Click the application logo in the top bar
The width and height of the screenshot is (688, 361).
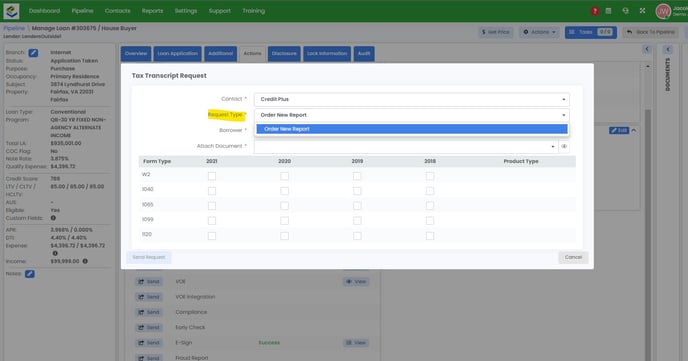[11, 11]
